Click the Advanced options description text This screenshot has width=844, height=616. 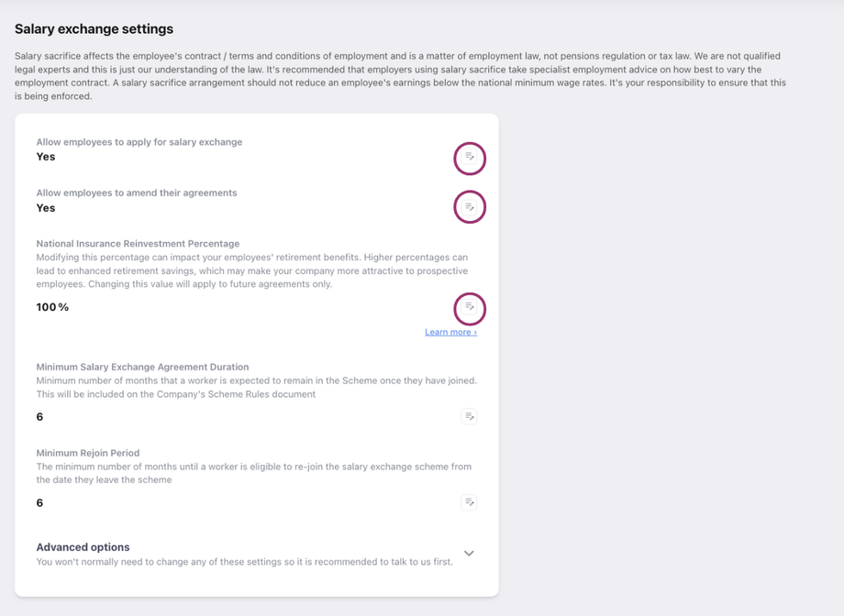pyautogui.click(x=244, y=562)
